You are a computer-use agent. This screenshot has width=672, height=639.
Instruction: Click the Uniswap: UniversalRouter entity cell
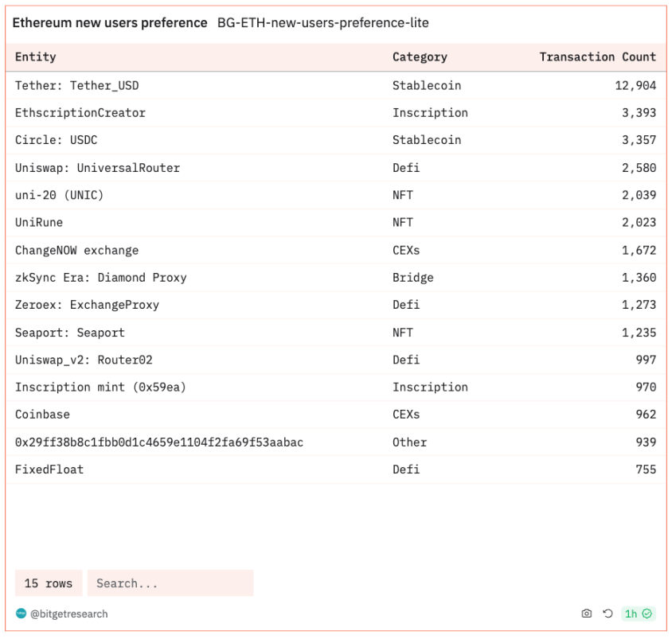[97, 168]
